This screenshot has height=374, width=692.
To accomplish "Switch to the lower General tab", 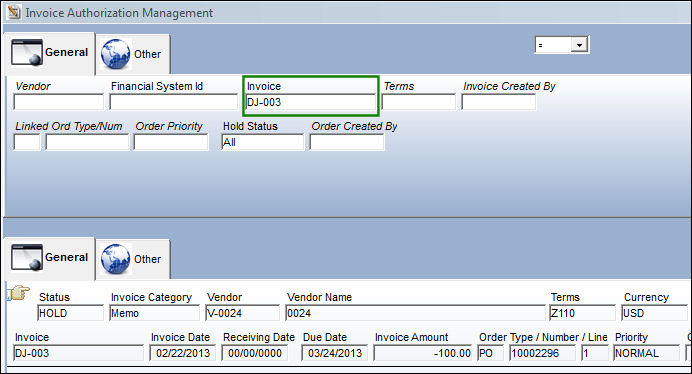I will [x=49, y=257].
